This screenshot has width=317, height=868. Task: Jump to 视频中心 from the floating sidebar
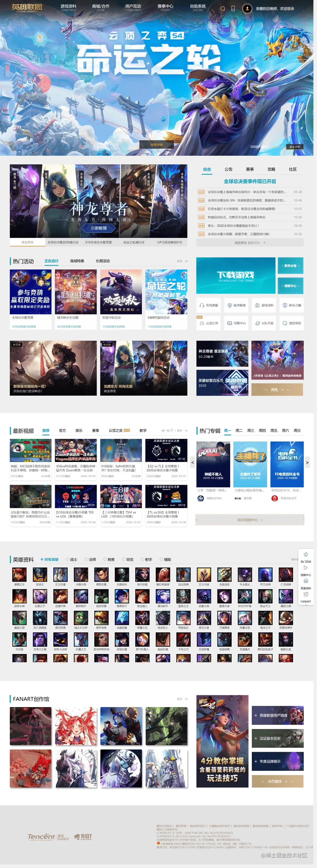[x=306, y=570]
